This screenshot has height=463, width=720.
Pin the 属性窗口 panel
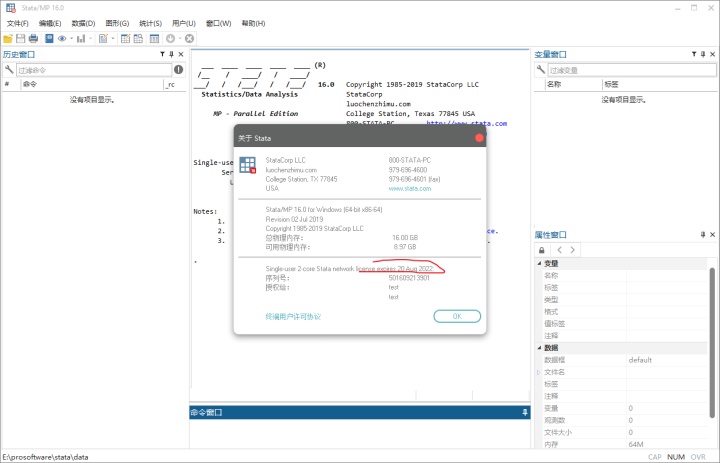tap(703, 235)
